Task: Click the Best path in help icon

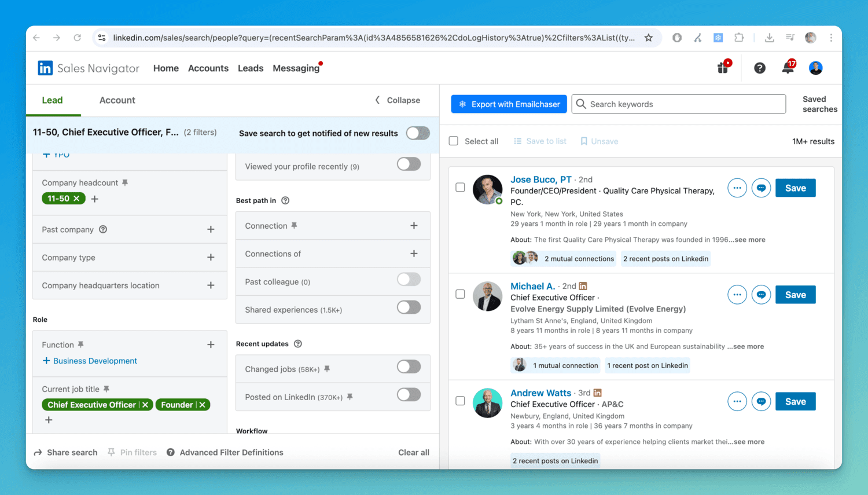Action: tap(285, 201)
